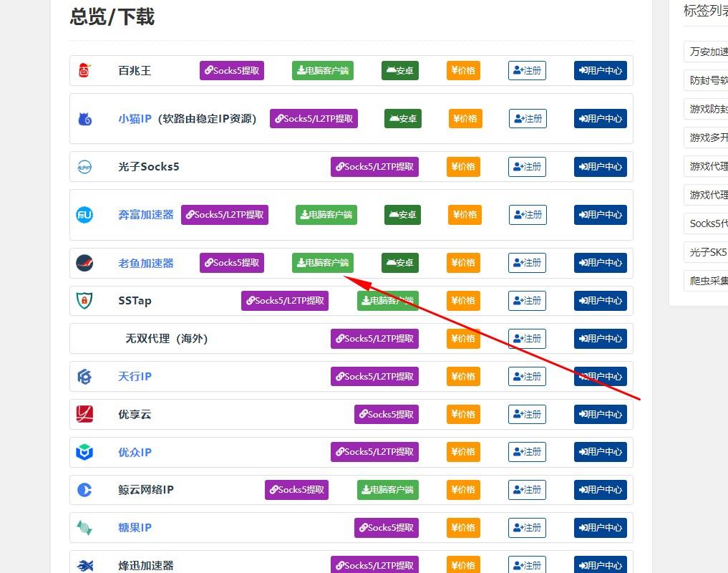Click Socks5提取 in the 百兆王 row
This screenshot has height=573, width=728.
click(232, 71)
